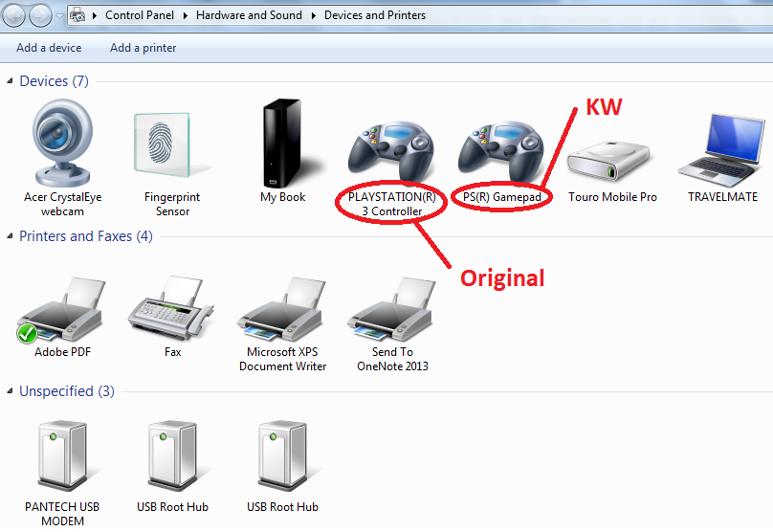This screenshot has width=773, height=532.
Task: Select the Microsoft XPS Document Writer icon
Action: tap(281, 309)
